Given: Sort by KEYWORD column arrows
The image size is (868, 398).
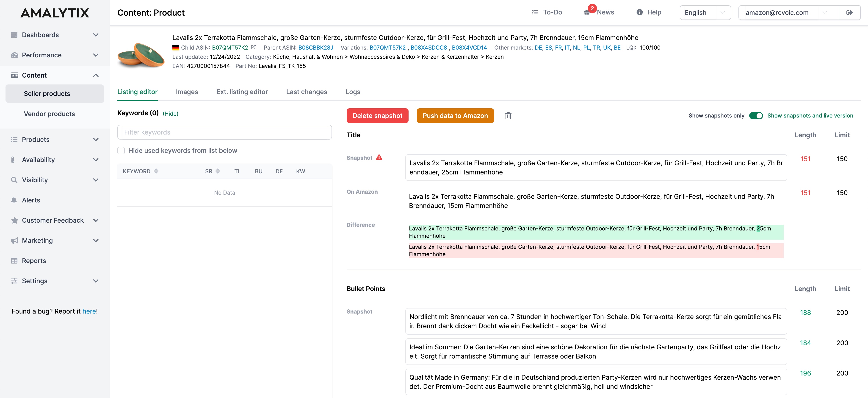Looking at the screenshot, I should [x=156, y=171].
